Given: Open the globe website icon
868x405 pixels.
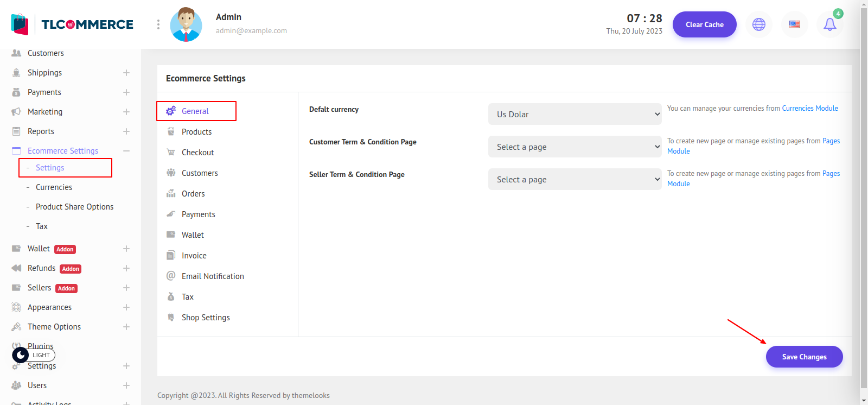Looking at the screenshot, I should (x=759, y=24).
